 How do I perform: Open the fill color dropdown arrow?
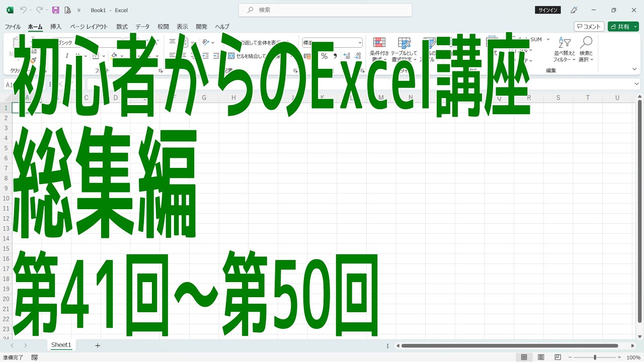tap(122, 56)
